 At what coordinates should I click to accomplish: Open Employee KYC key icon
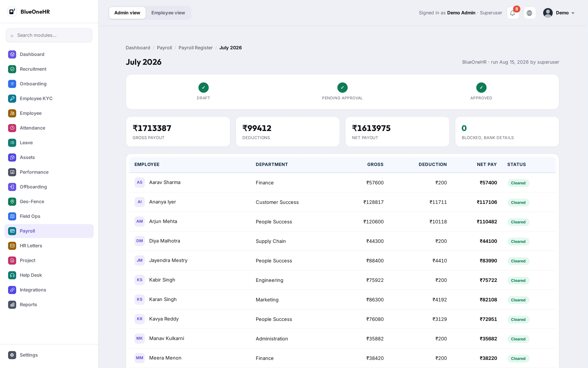pos(12,99)
